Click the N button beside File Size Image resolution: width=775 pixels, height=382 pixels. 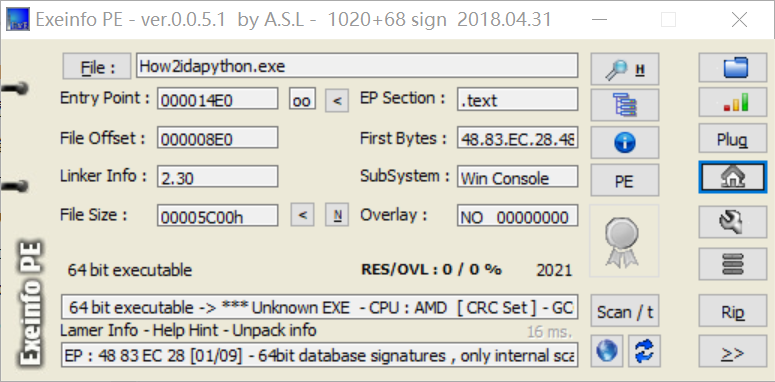click(337, 215)
